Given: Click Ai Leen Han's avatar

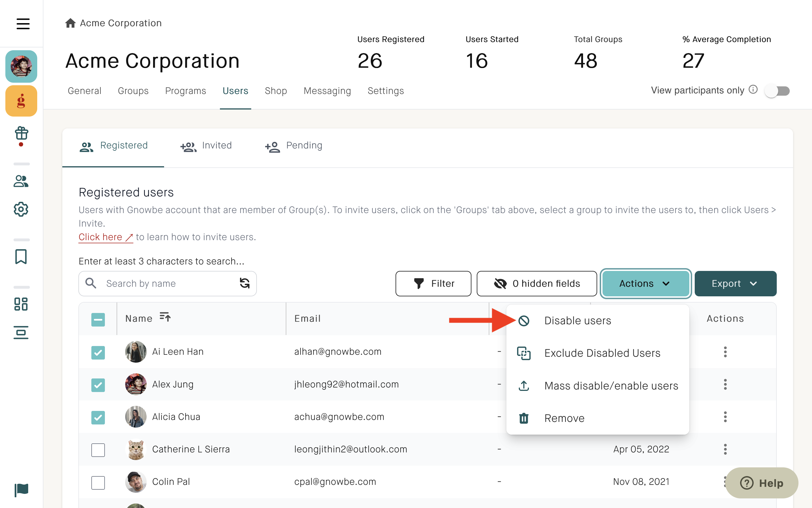Looking at the screenshot, I should tap(136, 352).
